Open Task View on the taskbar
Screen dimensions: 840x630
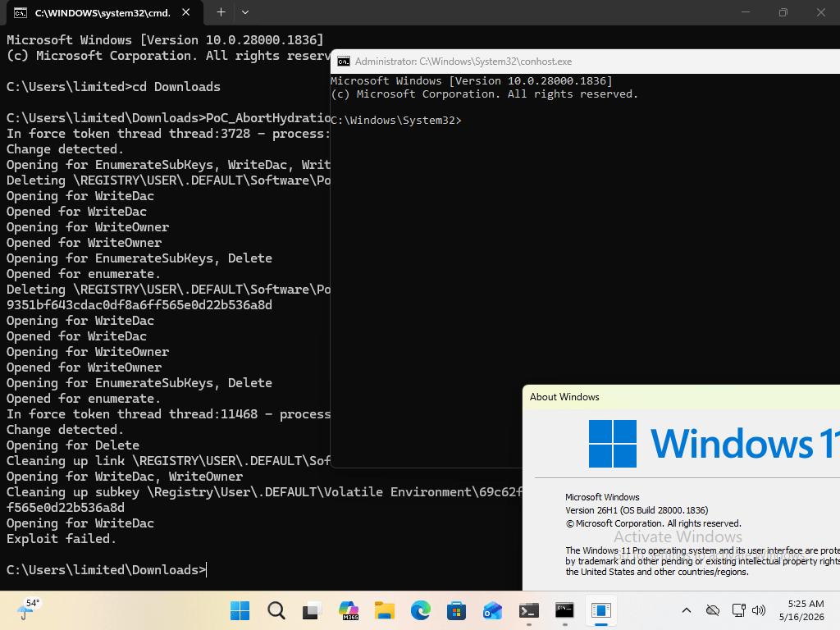[x=313, y=610]
